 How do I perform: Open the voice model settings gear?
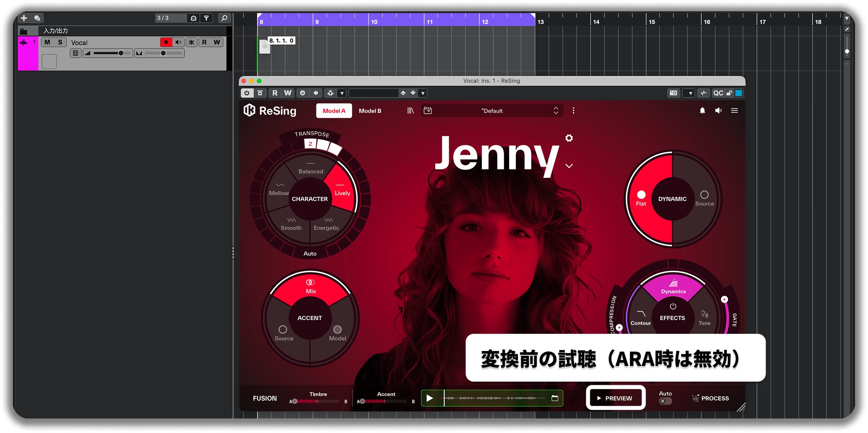click(x=569, y=138)
